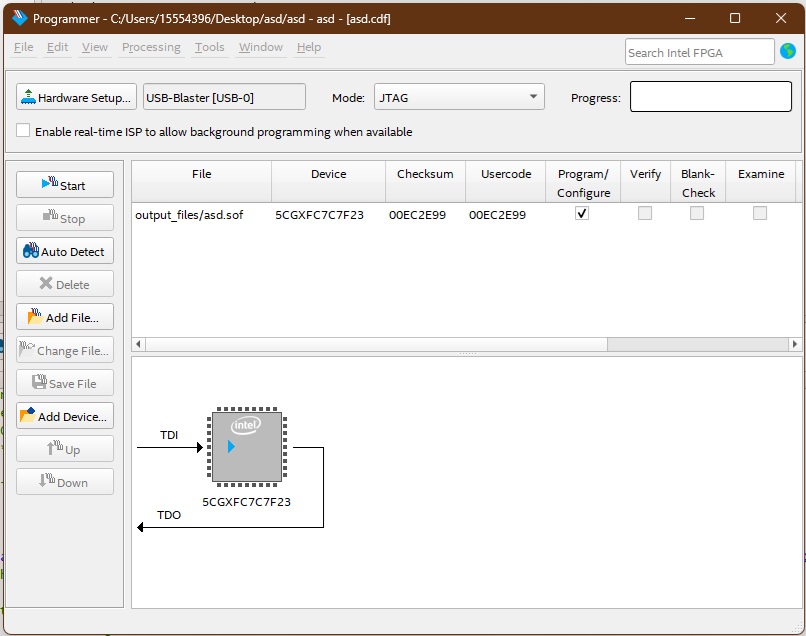Open the Processing menu

(x=151, y=47)
